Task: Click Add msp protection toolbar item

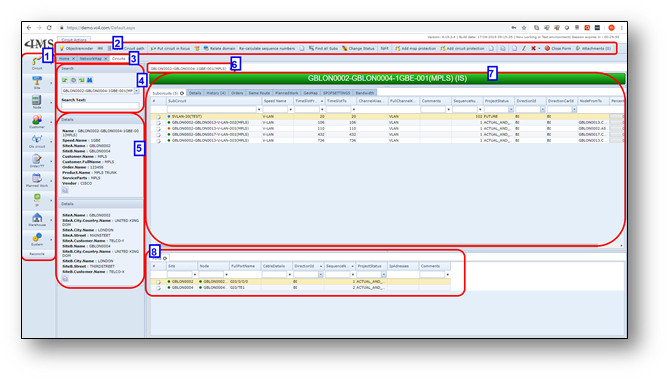Action: pos(415,49)
